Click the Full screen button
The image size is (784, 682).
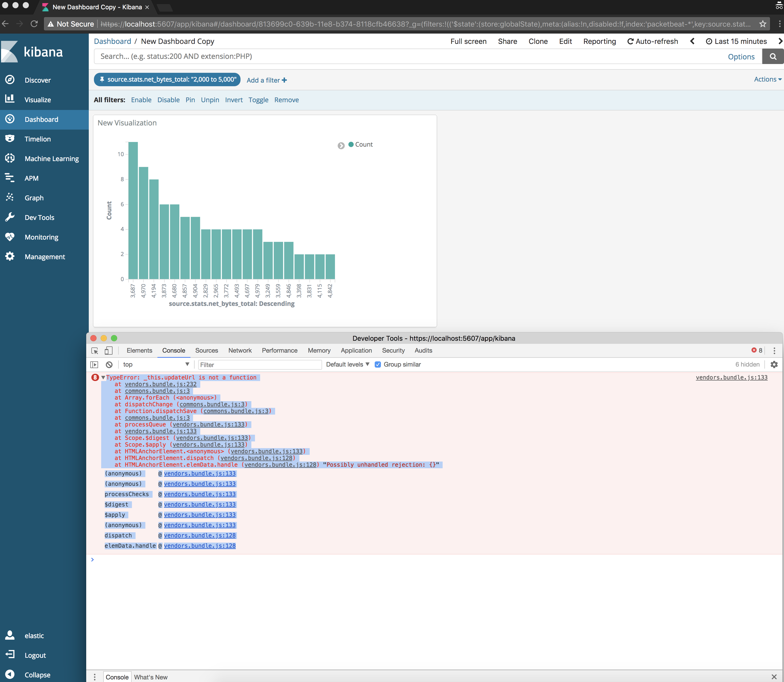[468, 41]
